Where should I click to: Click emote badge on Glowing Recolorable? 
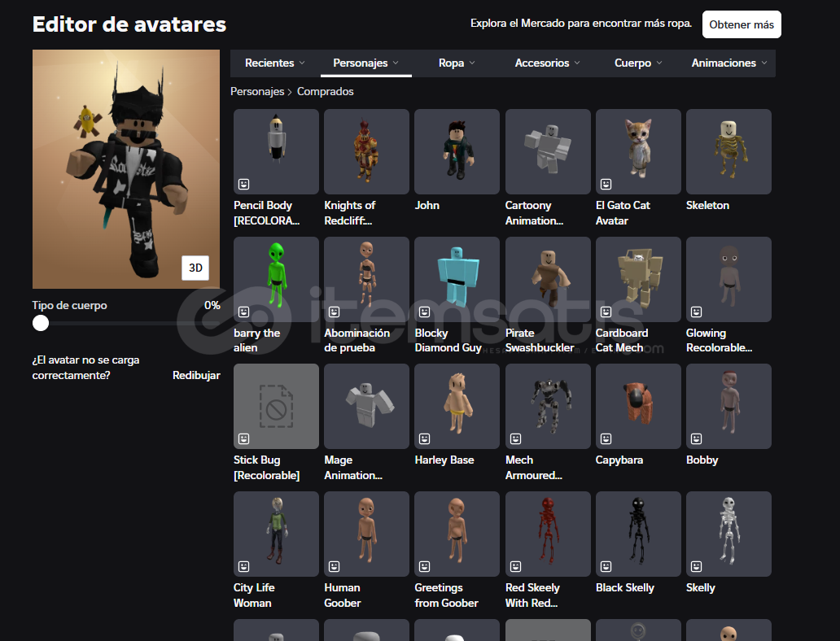coord(697,312)
